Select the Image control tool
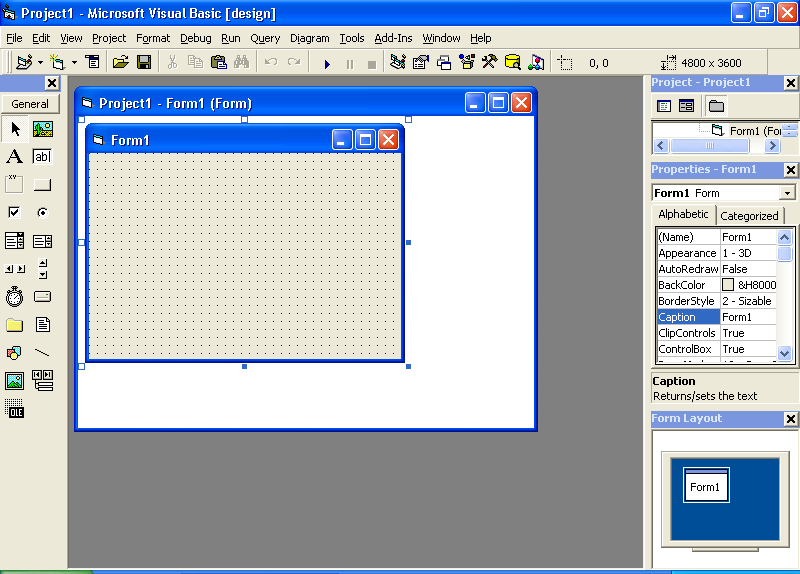 point(15,381)
